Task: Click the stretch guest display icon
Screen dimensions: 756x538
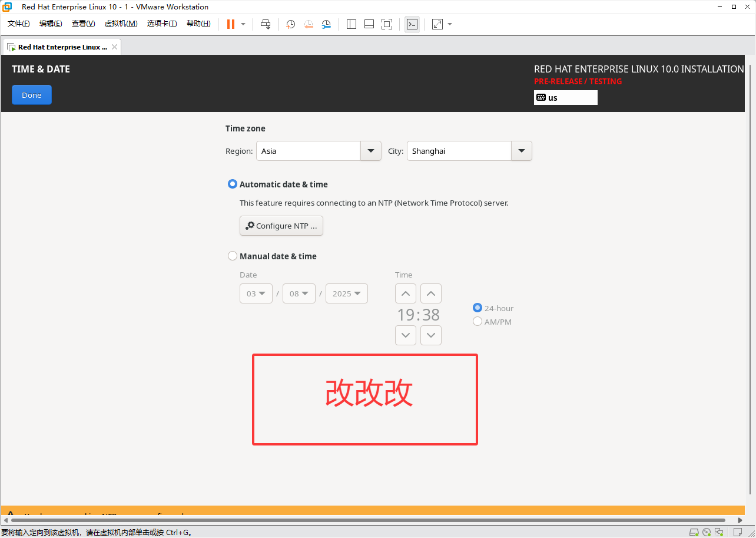Action: coord(437,24)
